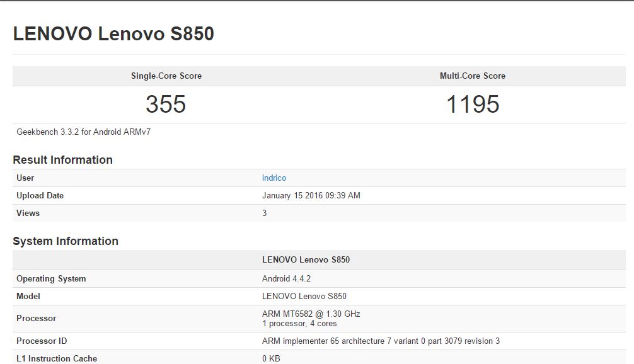
Task: Click the Model row label
Action: pyautogui.click(x=28, y=296)
